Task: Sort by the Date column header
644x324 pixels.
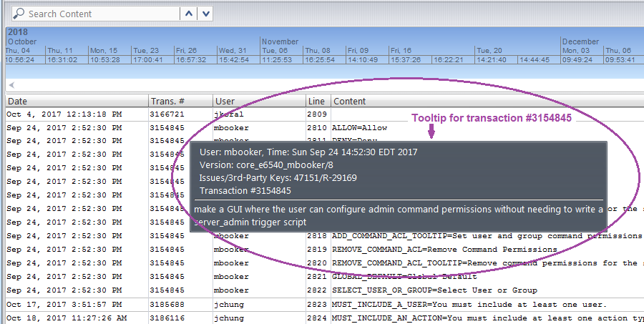Action: coord(75,102)
